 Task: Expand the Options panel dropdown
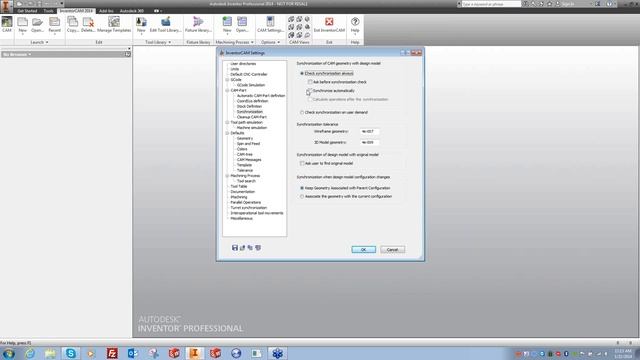tap(271, 42)
